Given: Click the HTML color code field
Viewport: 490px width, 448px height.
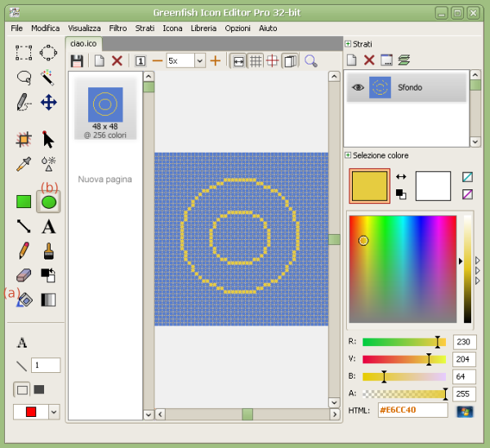Looking at the screenshot, I should tap(412, 410).
